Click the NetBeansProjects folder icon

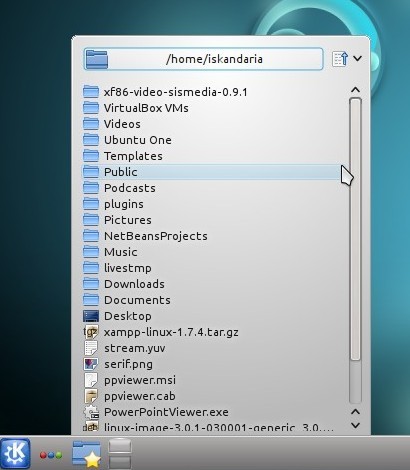(91, 236)
